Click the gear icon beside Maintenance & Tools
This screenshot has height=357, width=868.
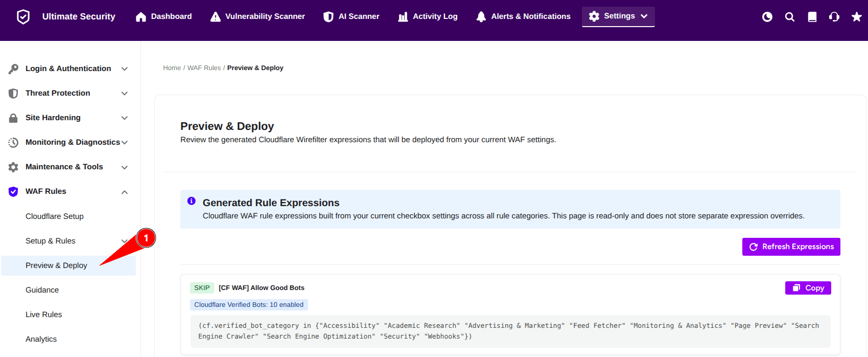pyautogui.click(x=13, y=167)
